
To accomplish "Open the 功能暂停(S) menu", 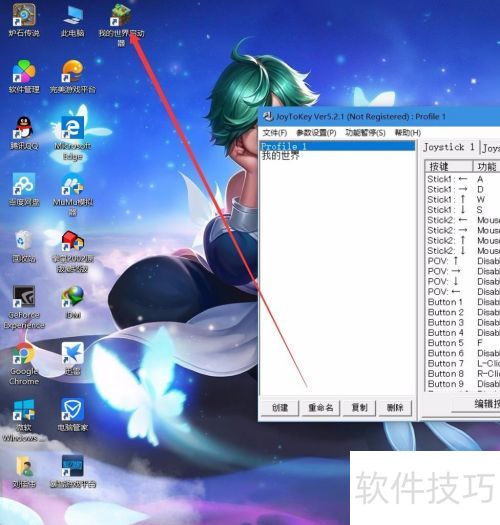I will pos(365,133).
